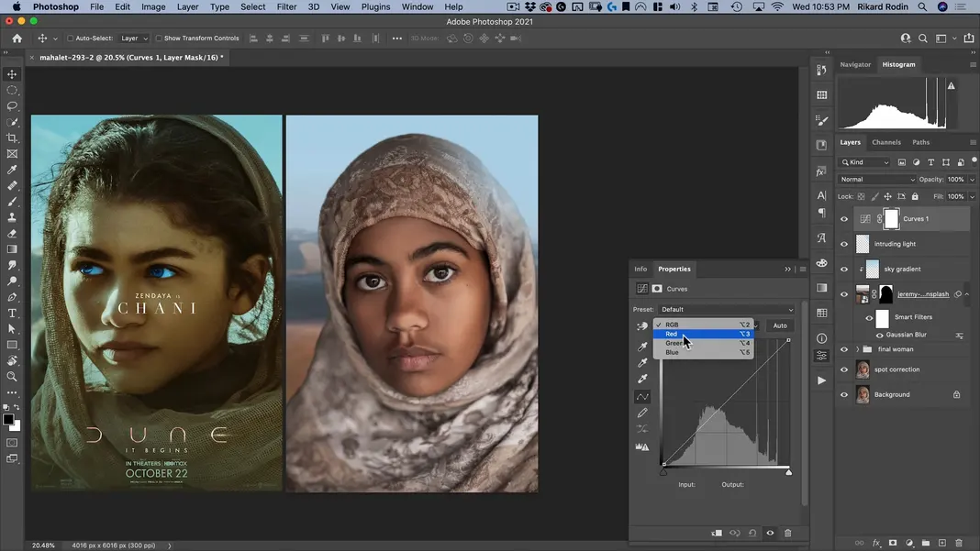The height and width of the screenshot is (551, 980).
Task: Switch to the Paths tab
Action: (x=920, y=142)
